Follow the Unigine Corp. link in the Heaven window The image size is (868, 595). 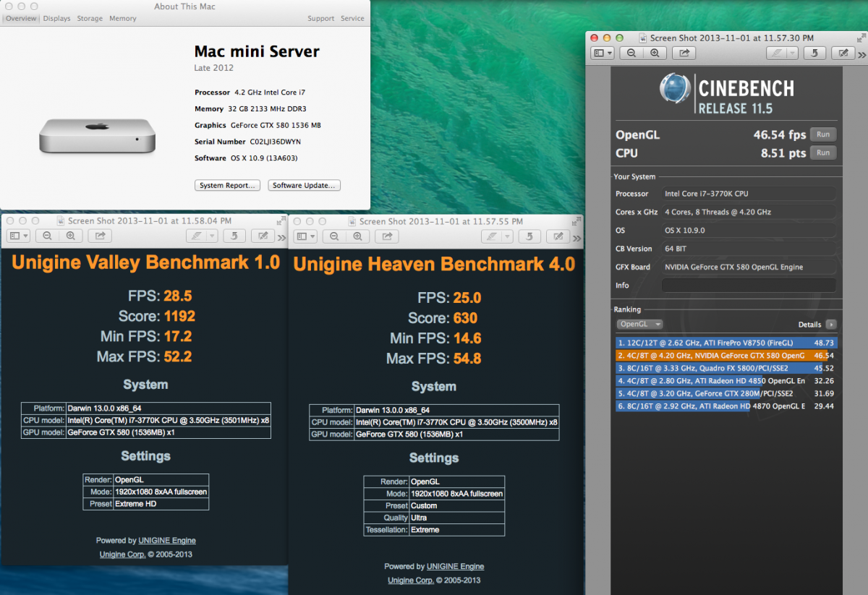(411, 580)
